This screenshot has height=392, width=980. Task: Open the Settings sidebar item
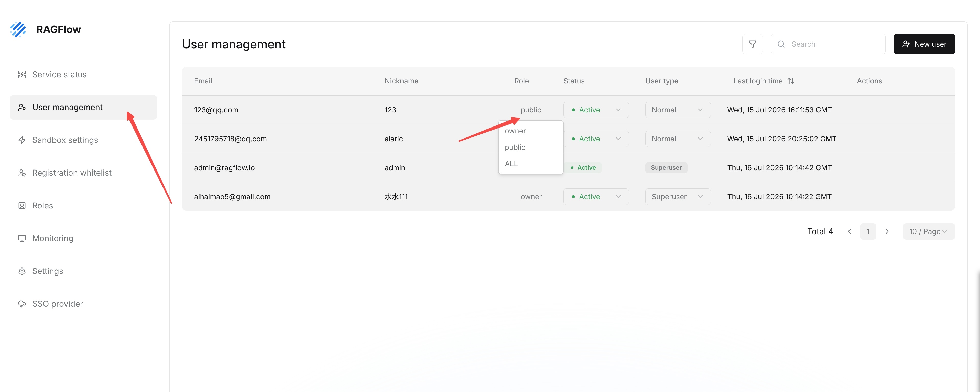click(83, 271)
